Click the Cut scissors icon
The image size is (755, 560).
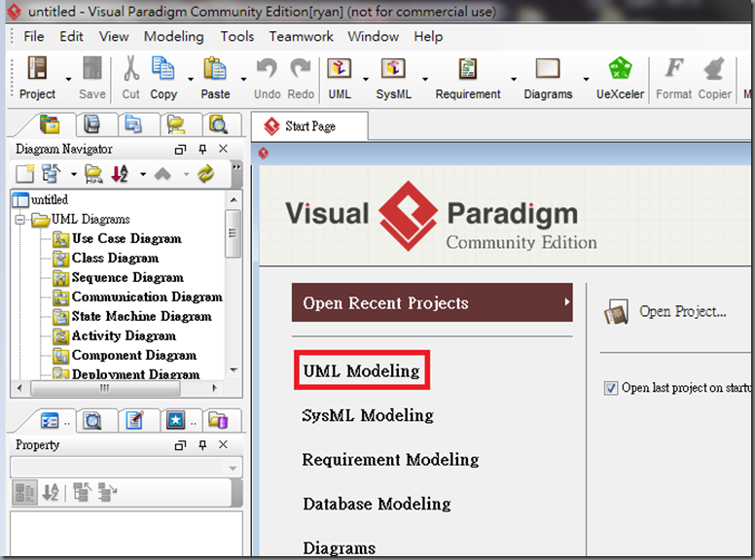point(131,67)
